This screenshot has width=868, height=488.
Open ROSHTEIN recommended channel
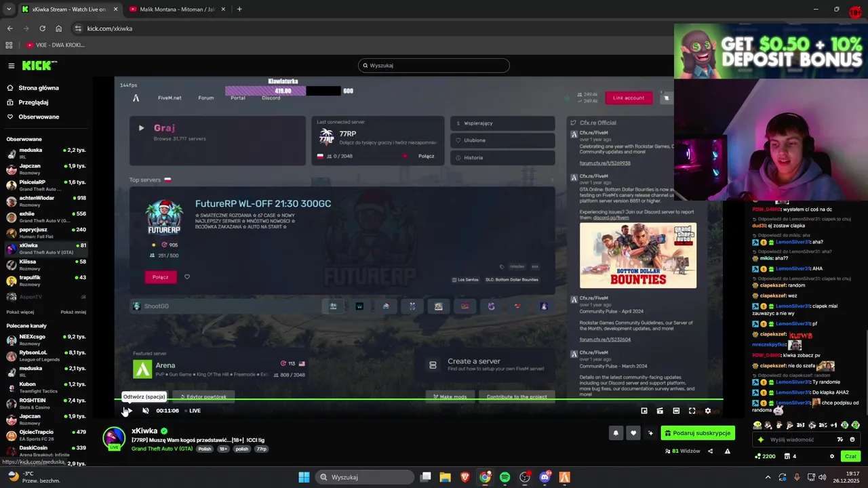[46, 403]
